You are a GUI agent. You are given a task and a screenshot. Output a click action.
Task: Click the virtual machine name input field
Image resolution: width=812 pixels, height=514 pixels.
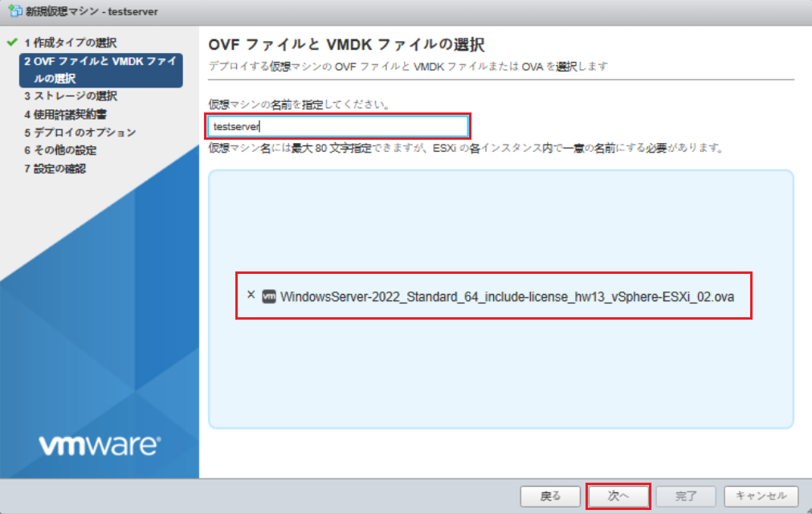click(x=337, y=126)
